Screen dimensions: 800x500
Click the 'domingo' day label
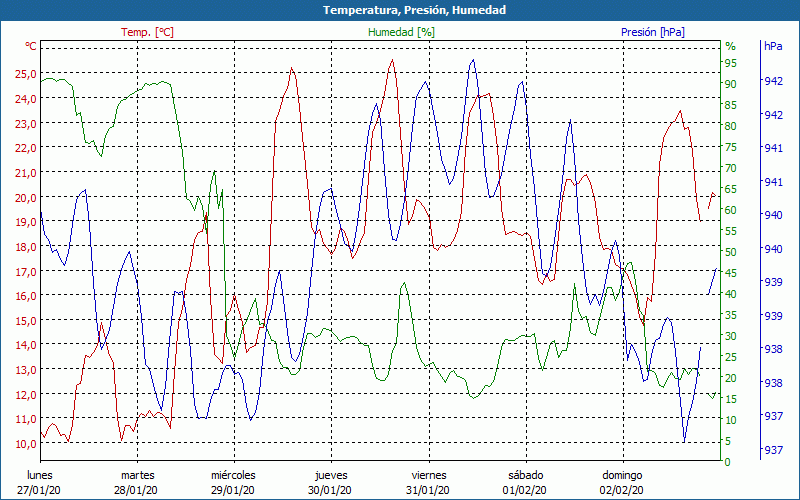(x=622, y=476)
